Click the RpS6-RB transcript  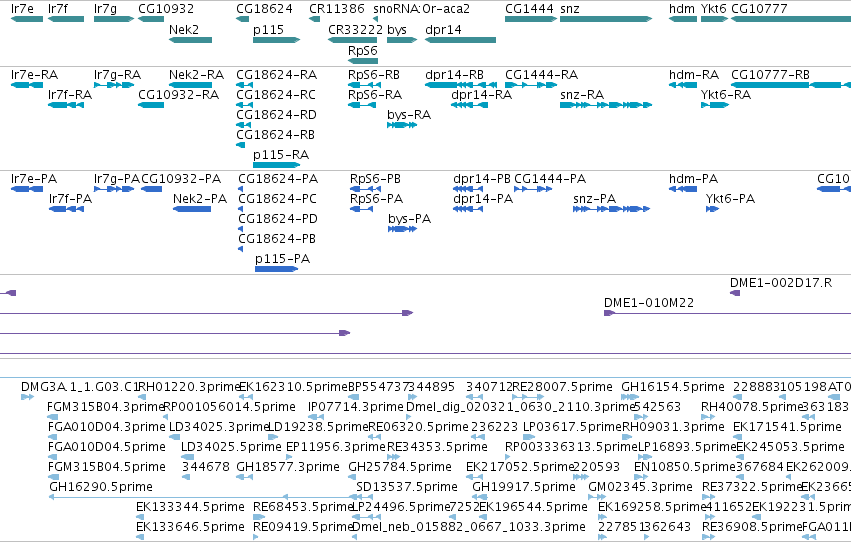[x=364, y=85]
